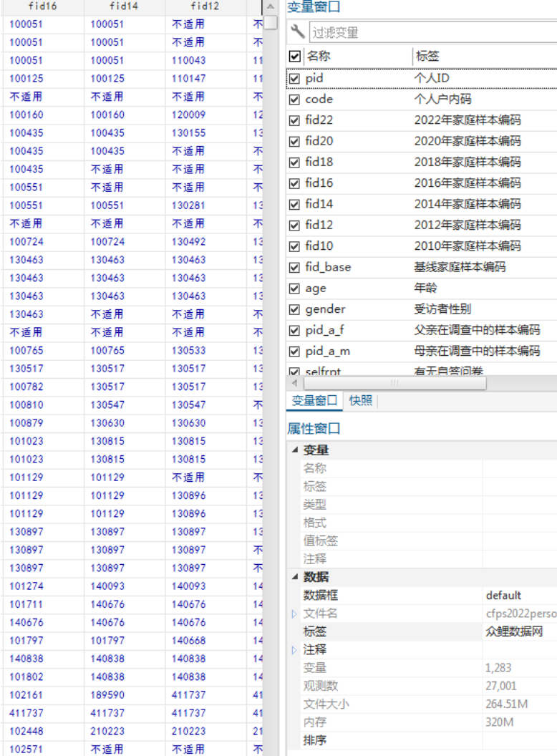The height and width of the screenshot is (756, 557).
Task: Toggle the gender variable checkbox
Action: pyautogui.click(x=294, y=309)
